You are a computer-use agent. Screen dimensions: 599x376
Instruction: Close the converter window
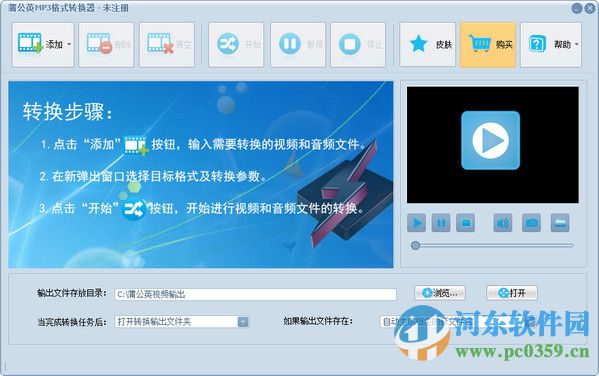point(590,8)
